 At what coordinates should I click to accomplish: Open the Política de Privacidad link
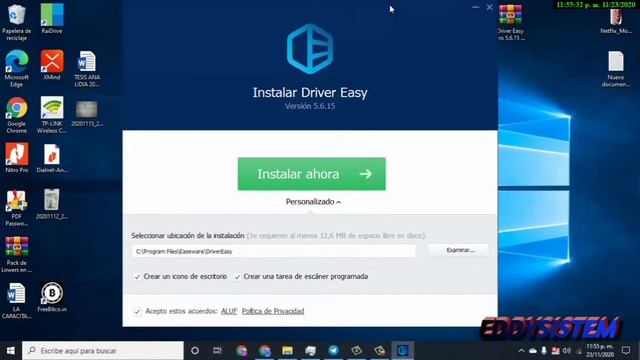pyautogui.click(x=273, y=311)
